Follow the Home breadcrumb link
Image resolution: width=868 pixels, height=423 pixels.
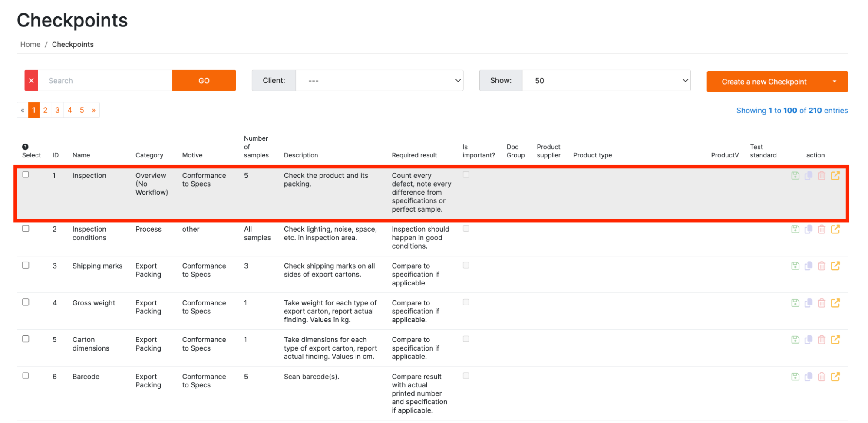[30, 44]
